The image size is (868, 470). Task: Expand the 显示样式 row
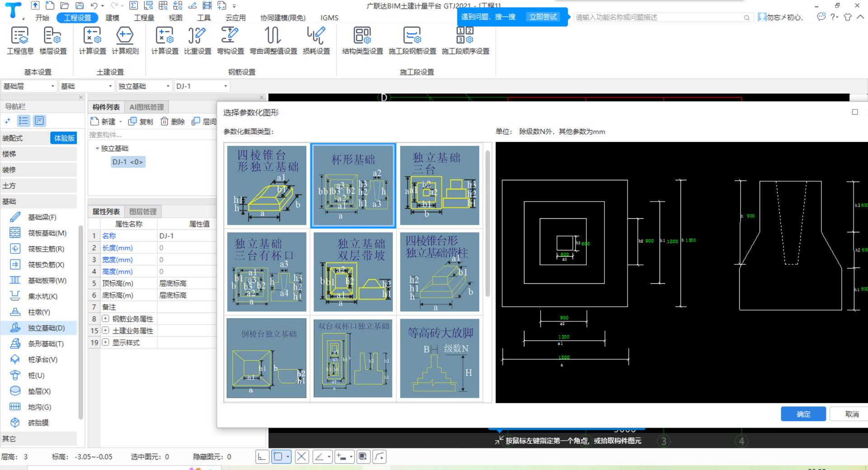coord(105,342)
